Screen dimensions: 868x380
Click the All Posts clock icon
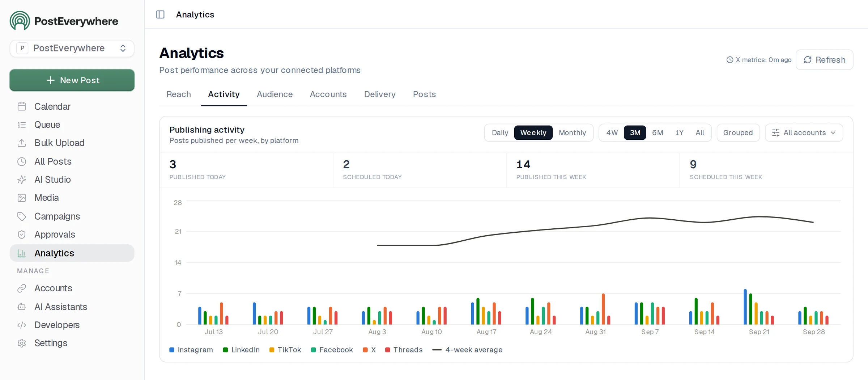tap(22, 161)
